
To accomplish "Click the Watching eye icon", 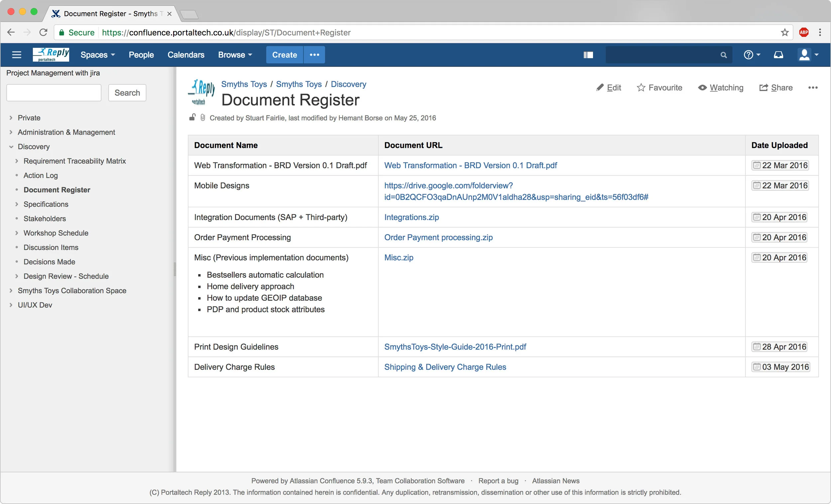I will pyautogui.click(x=702, y=88).
